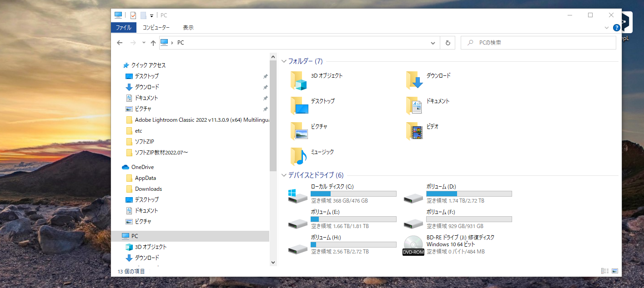This screenshot has width=644, height=288.
Task: Open the address bar history dropdown
Action: (433, 43)
